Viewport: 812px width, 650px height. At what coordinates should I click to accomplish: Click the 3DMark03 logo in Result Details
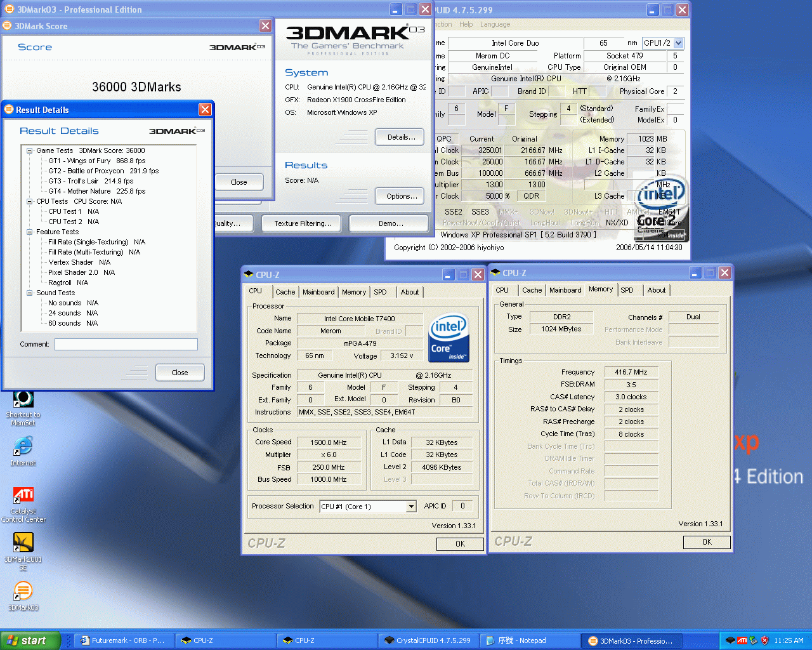pos(177,131)
